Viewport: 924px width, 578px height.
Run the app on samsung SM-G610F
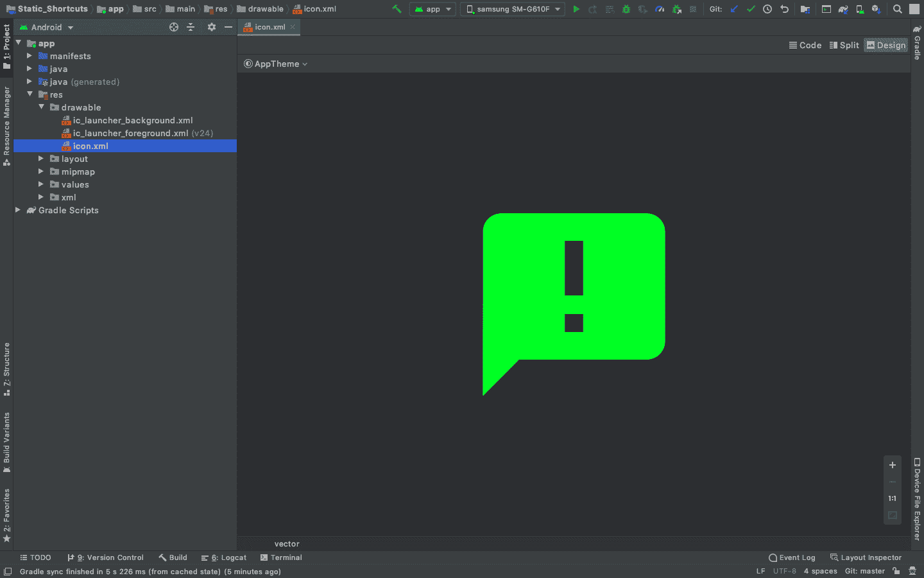(x=576, y=9)
